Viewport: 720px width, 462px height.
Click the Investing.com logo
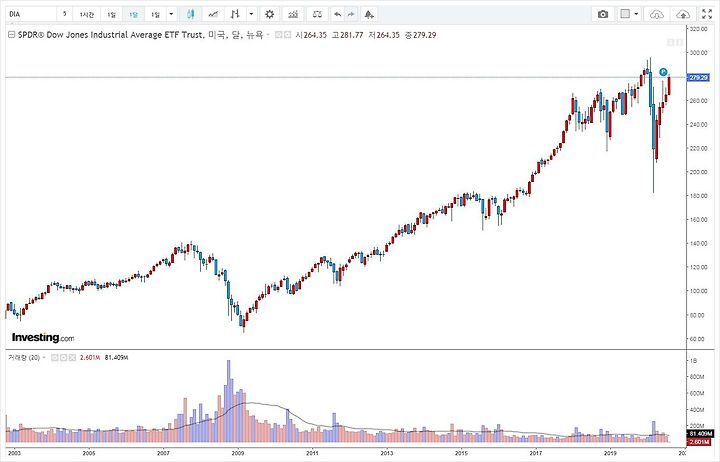(43, 338)
